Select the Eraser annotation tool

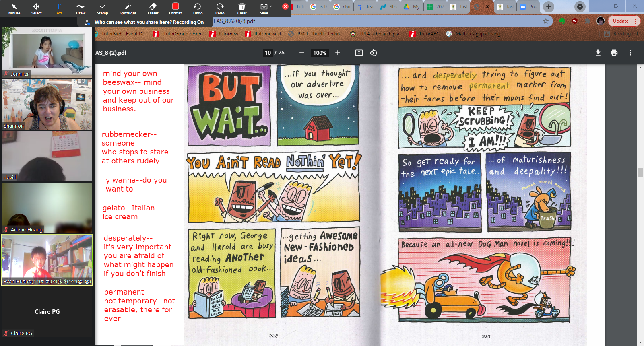pos(153,9)
